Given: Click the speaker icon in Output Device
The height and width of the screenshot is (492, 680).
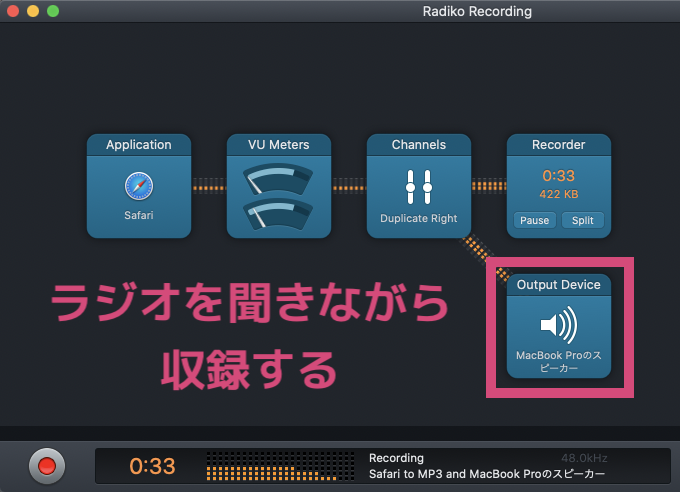Looking at the screenshot, I should (x=559, y=325).
